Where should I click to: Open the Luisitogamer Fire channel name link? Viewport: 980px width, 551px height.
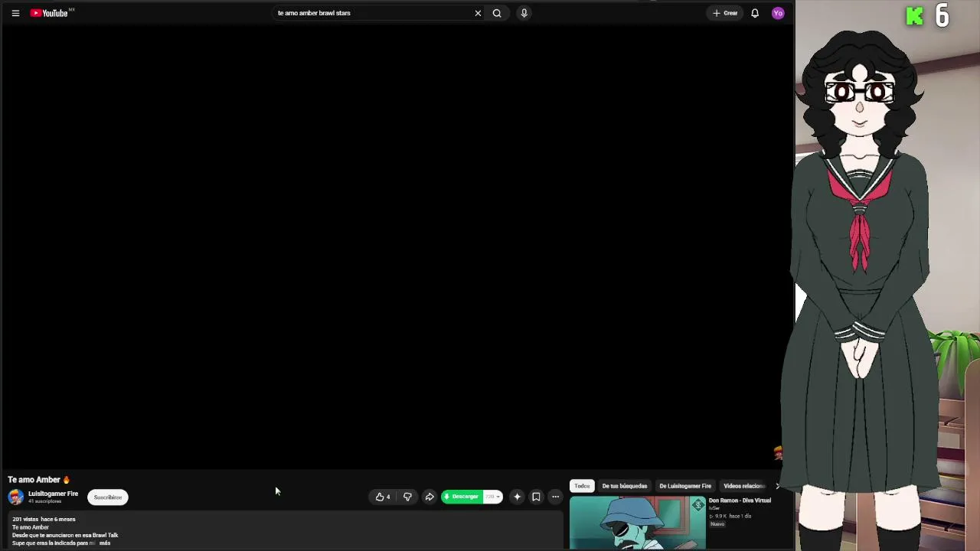coord(53,494)
